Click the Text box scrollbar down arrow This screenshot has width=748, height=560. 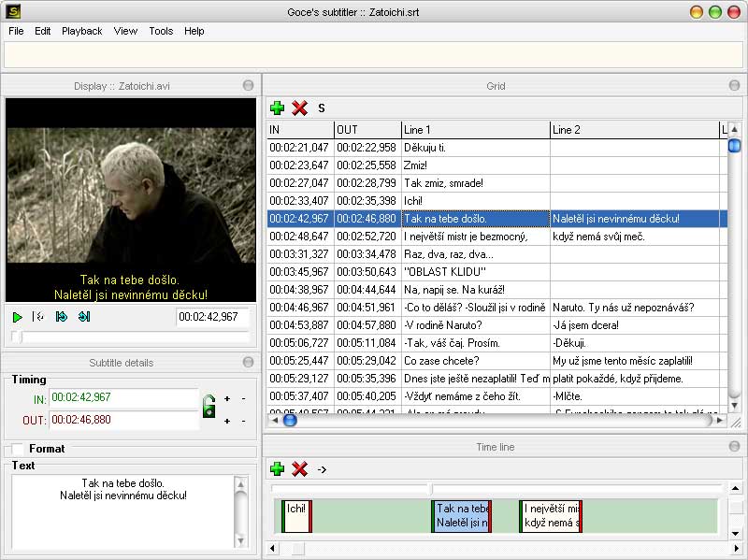click(x=241, y=541)
